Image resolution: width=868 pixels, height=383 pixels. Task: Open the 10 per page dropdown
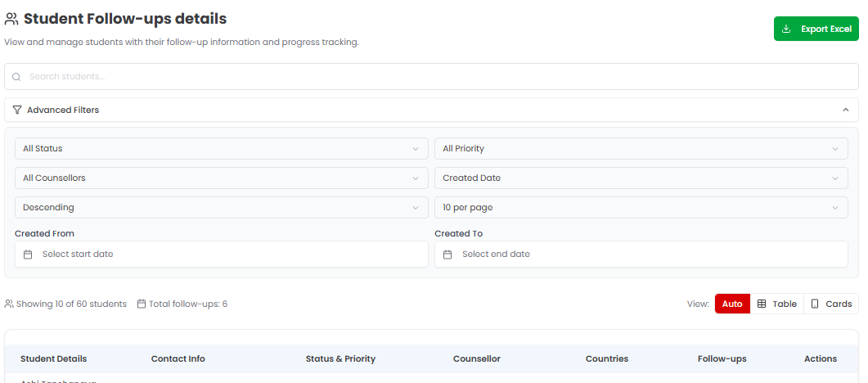641,208
